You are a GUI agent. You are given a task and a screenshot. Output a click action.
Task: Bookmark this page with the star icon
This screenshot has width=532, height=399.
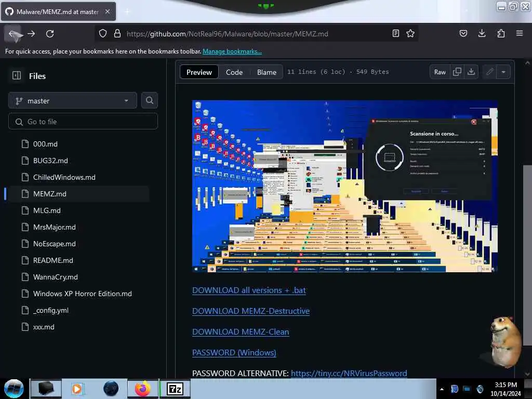(x=410, y=34)
